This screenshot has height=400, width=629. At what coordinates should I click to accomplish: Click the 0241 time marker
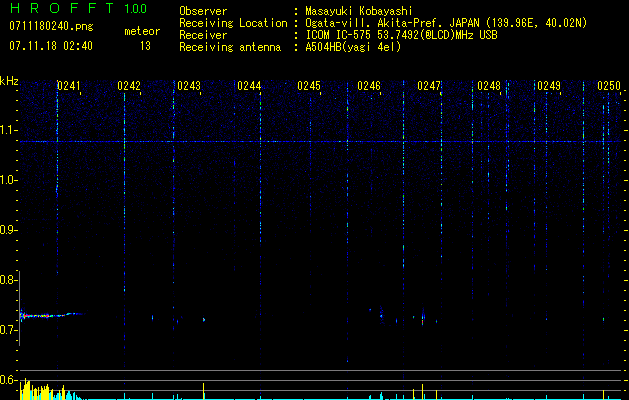click(69, 86)
